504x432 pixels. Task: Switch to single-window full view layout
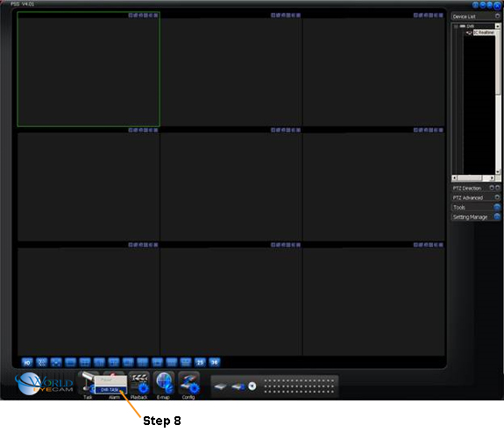pos(70,363)
